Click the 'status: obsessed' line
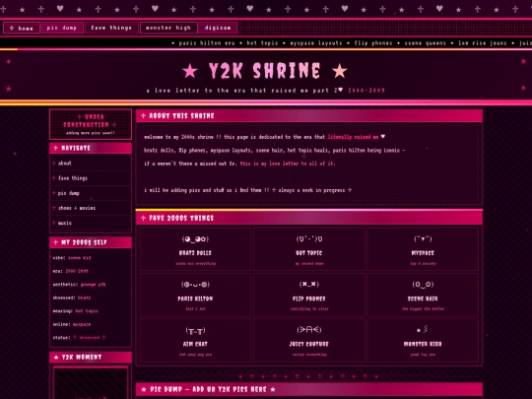This screenshot has width=532, height=399. [x=79, y=338]
